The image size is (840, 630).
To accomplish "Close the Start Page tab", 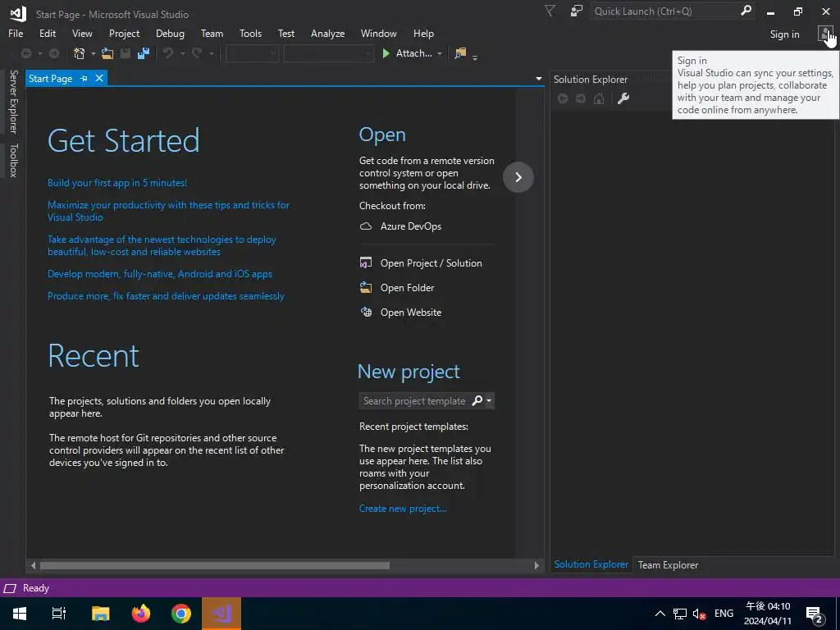I will tap(99, 78).
